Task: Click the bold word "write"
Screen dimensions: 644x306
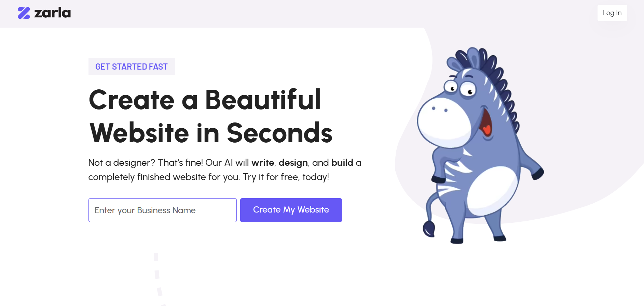Action: pos(263,163)
